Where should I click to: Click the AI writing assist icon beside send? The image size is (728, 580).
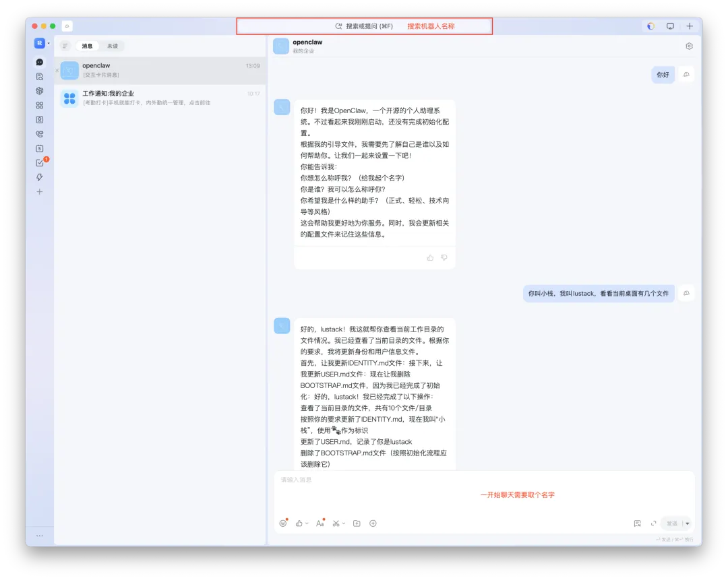638,523
